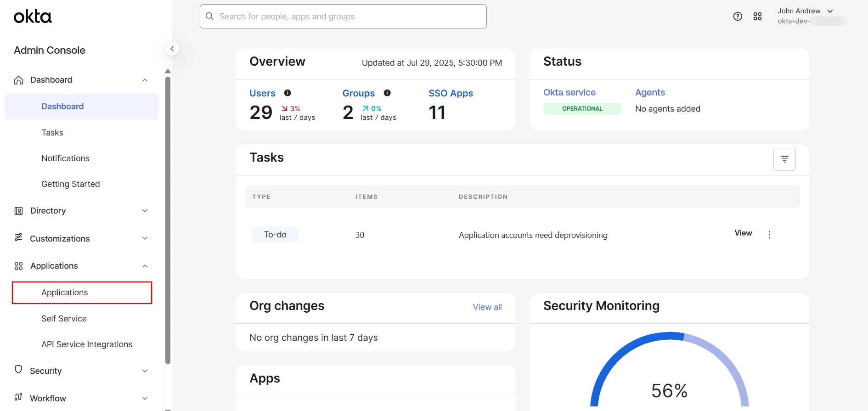Click 'No agents added' text

(668, 109)
